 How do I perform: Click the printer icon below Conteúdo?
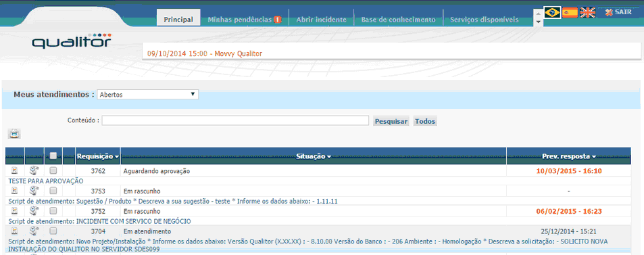14,134
